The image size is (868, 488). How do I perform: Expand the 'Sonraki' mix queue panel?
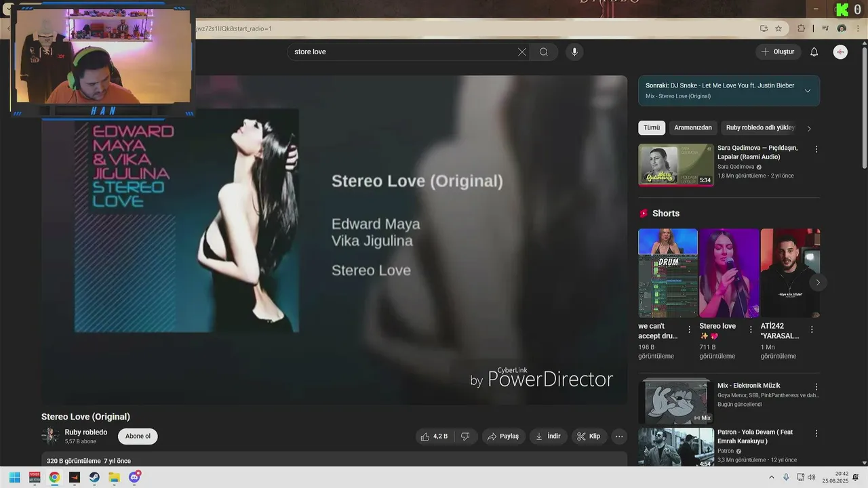click(808, 91)
